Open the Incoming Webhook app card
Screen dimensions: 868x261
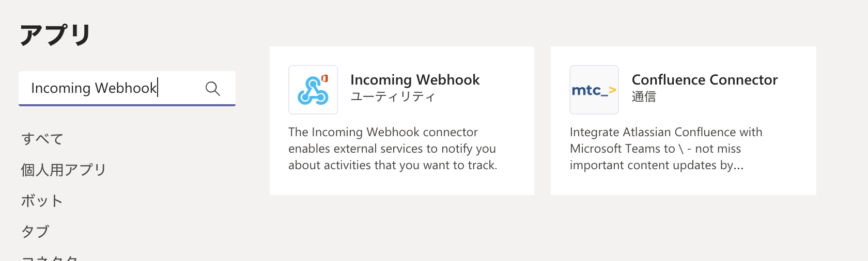pyautogui.click(x=402, y=121)
